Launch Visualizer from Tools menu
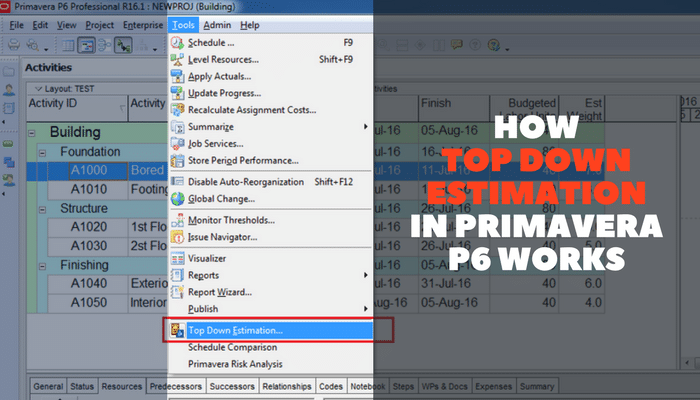The height and width of the screenshot is (400, 700). pos(270,258)
